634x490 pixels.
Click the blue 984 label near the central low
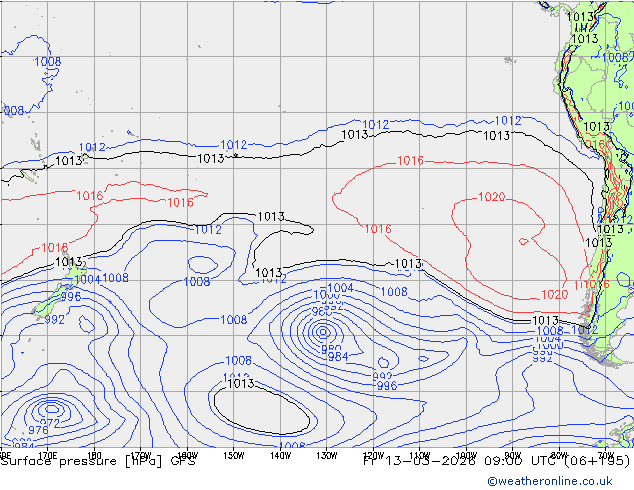tap(338, 356)
